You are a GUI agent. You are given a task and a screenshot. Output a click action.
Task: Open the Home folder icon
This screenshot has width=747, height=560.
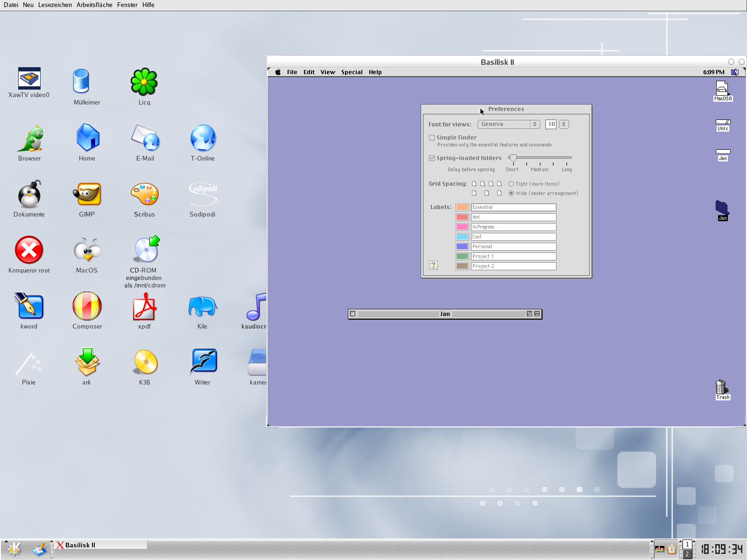pyautogui.click(x=87, y=138)
